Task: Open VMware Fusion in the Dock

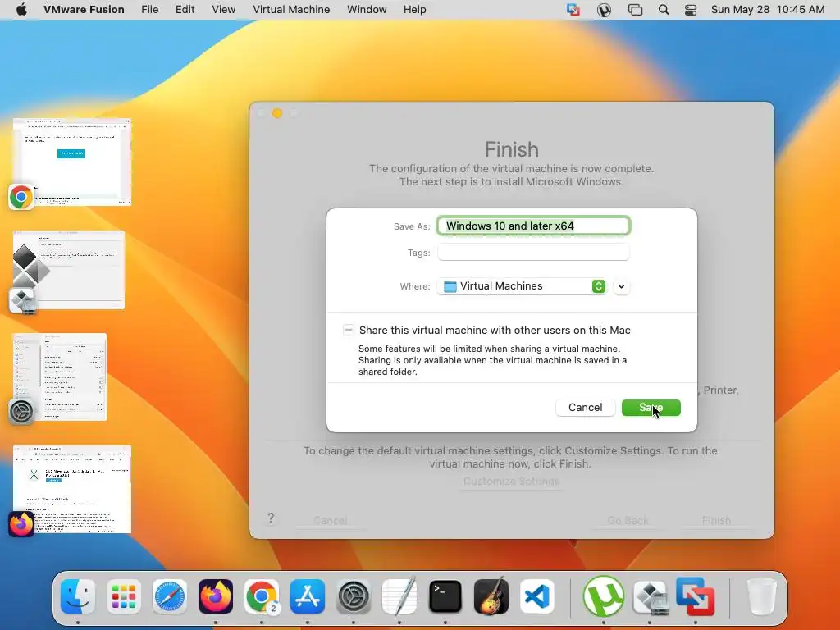Action: [696, 596]
